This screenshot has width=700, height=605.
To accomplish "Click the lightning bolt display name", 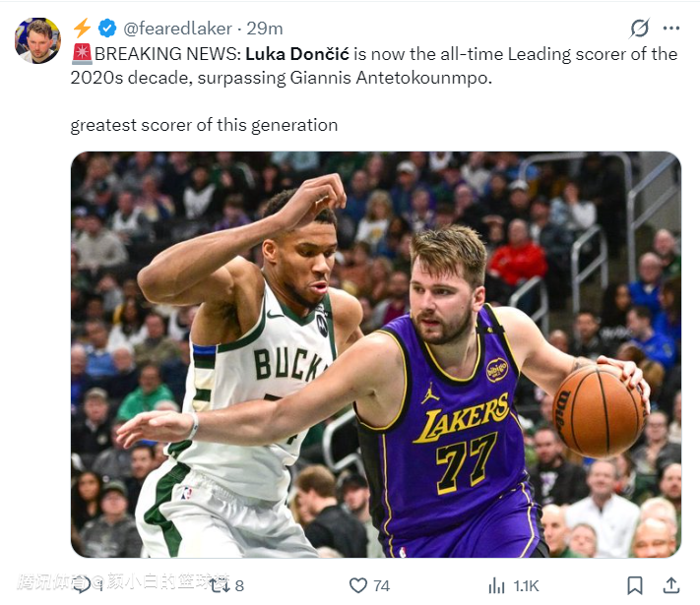I will 83,29.
